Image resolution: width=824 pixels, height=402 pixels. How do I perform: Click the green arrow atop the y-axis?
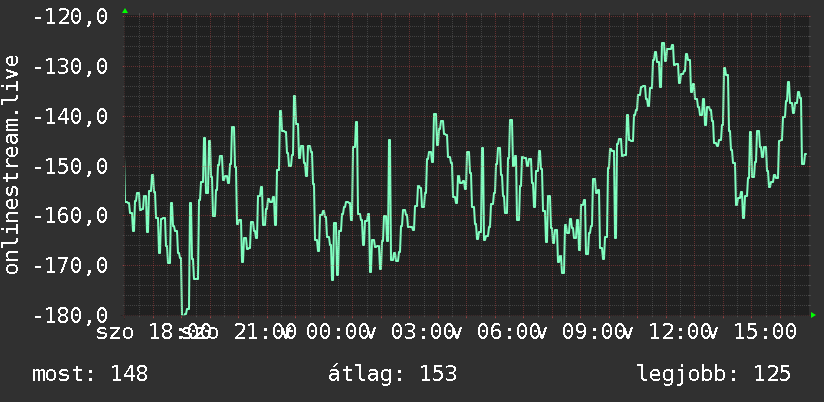pyautogui.click(x=125, y=11)
